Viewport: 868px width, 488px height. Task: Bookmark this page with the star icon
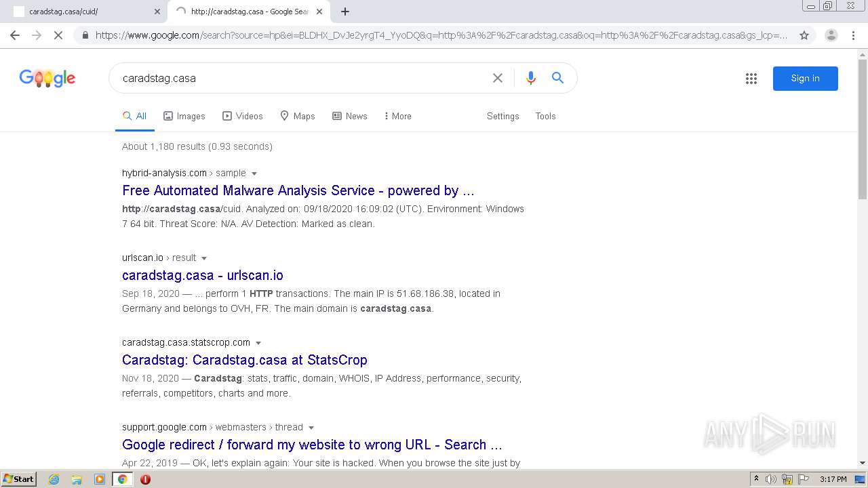[804, 35]
